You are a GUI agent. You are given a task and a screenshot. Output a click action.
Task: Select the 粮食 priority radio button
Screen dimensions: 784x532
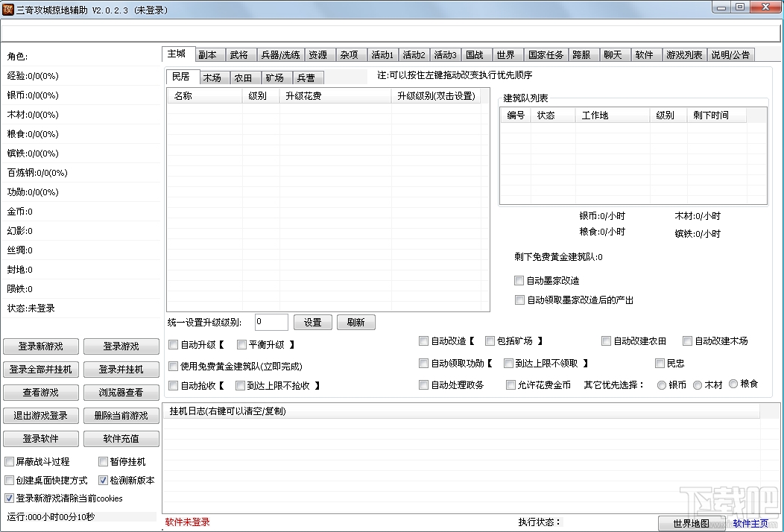pos(733,384)
